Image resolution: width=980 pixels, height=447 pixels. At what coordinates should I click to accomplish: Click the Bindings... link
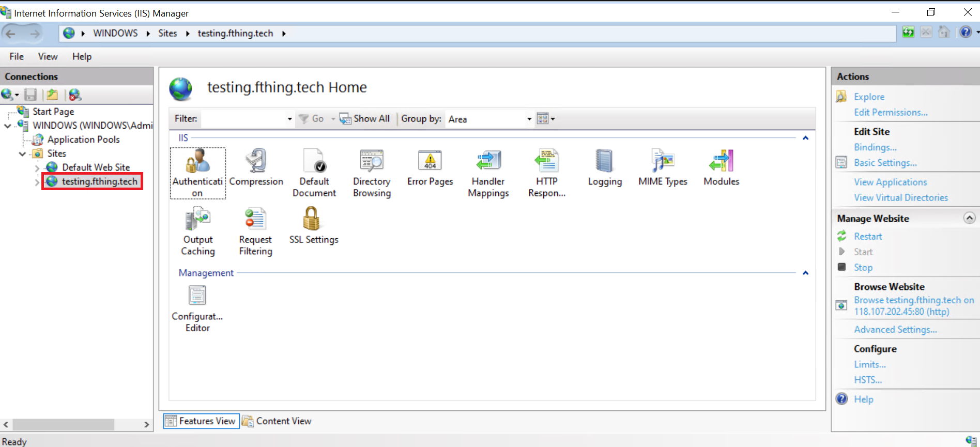[x=875, y=147]
